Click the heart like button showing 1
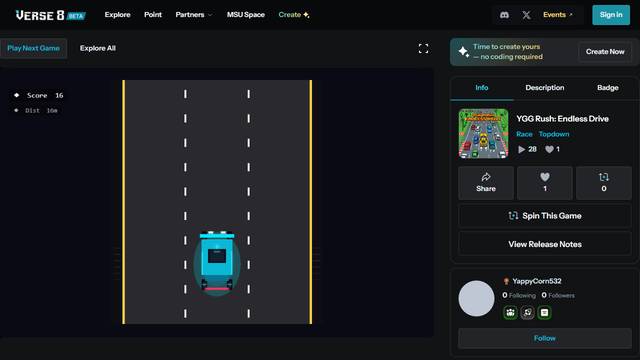This screenshot has height=360, width=640. 544,183
